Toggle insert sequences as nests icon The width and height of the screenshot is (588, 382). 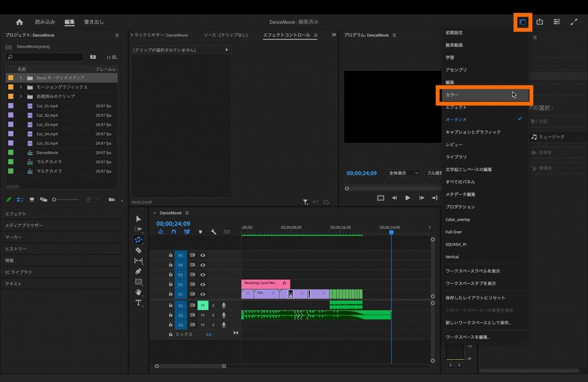[160, 232]
